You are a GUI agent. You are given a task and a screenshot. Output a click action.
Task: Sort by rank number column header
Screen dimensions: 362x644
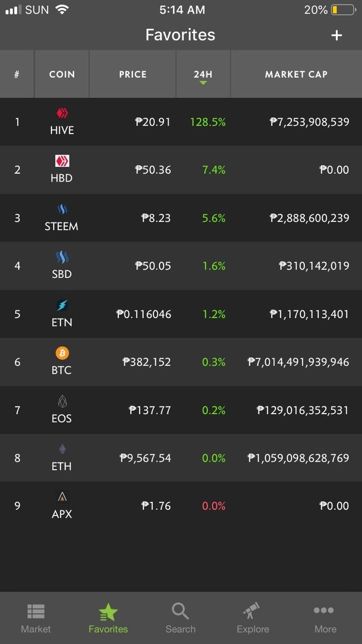(17, 74)
